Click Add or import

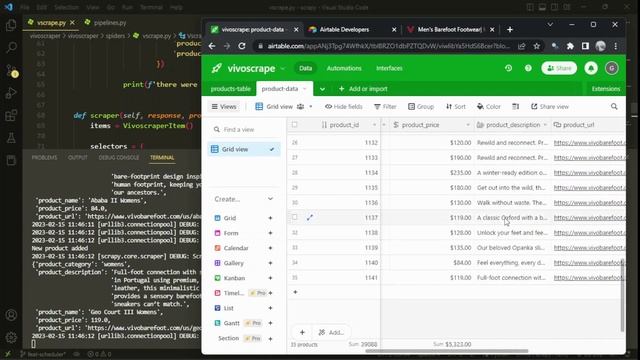[x=363, y=89]
